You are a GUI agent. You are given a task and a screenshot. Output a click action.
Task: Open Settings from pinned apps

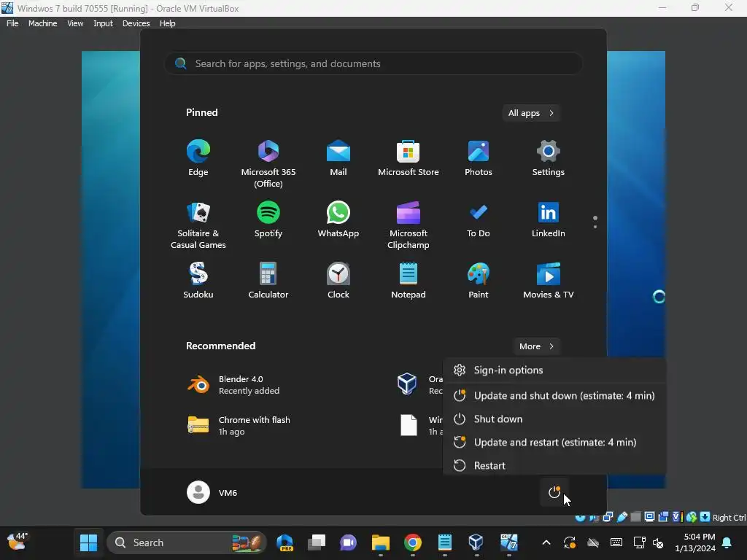(549, 158)
